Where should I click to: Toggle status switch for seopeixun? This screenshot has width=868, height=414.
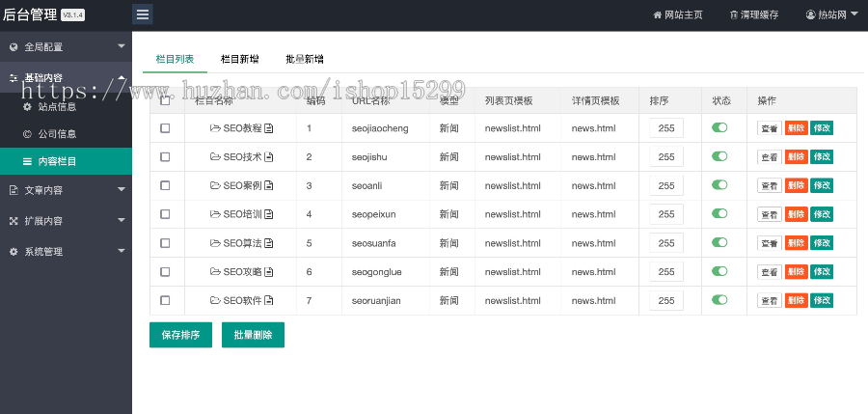[x=719, y=213]
